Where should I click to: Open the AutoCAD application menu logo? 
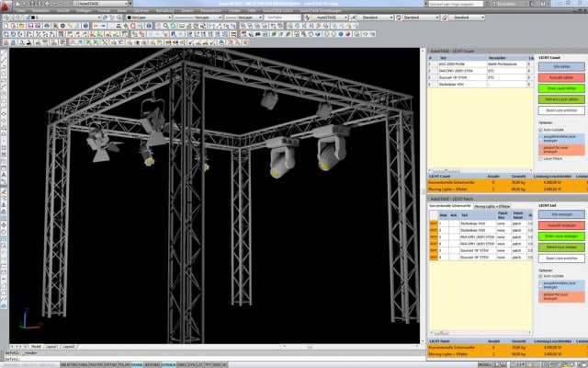[x=6, y=6]
